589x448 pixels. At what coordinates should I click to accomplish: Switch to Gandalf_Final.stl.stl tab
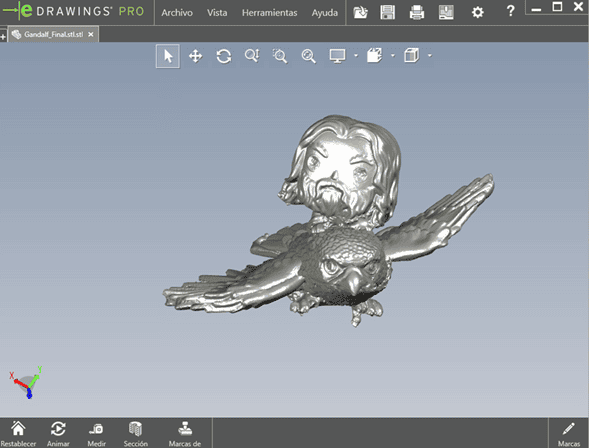(53, 34)
